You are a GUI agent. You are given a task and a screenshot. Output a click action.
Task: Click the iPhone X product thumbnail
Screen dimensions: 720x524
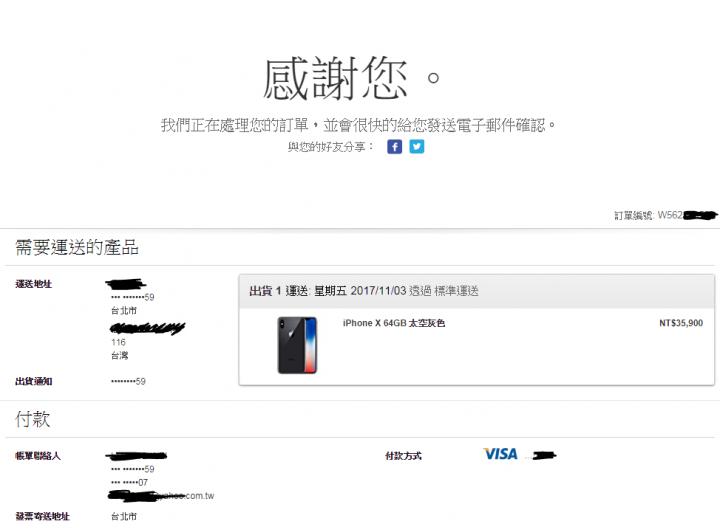click(x=297, y=345)
